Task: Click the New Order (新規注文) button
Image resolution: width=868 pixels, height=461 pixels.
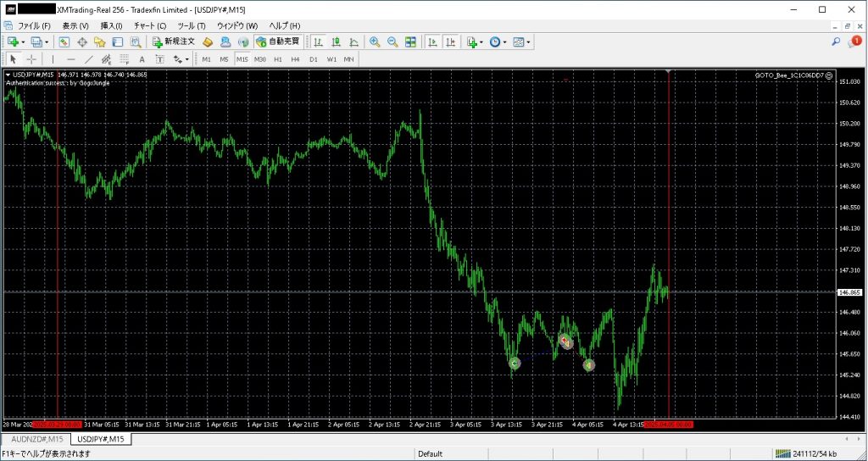Action: pyautogui.click(x=174, y=42)
